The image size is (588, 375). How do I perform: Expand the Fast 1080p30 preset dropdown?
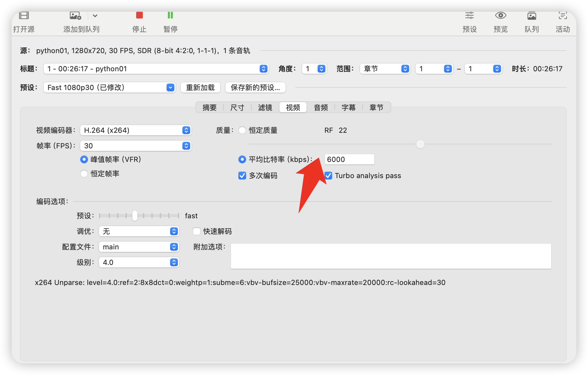109,87
